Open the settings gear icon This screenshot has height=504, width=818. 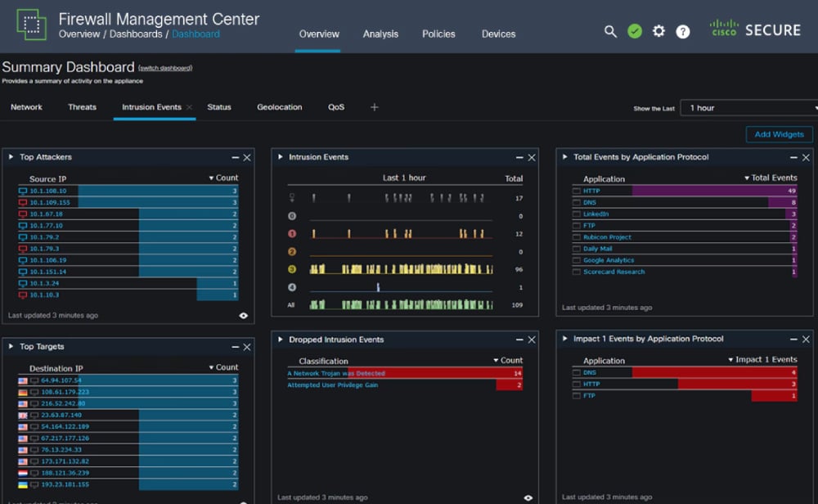658,31
